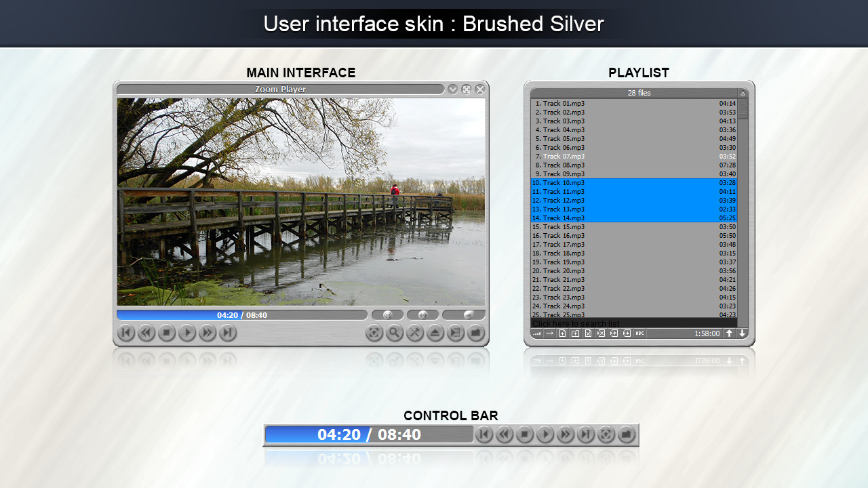The height and width of the screenshot is (488, 868).
Task: Sort tracks alphabetically with the ABC icon
Action: [638, 333]
